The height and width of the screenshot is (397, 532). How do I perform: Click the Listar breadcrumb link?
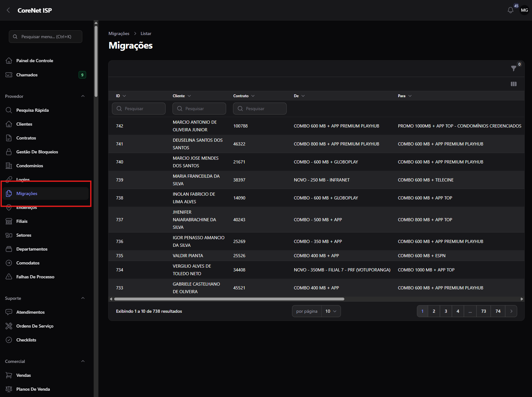[146, 33]
